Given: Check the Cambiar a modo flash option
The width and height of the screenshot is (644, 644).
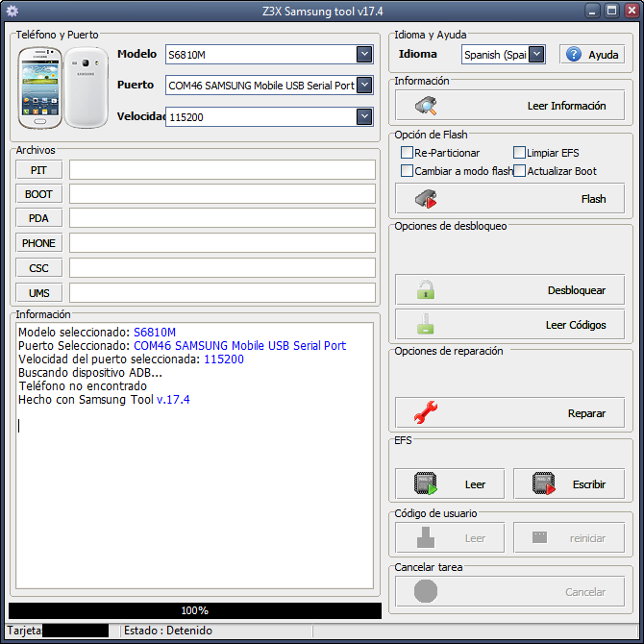Looking at the screenshot, I should 407,171.
